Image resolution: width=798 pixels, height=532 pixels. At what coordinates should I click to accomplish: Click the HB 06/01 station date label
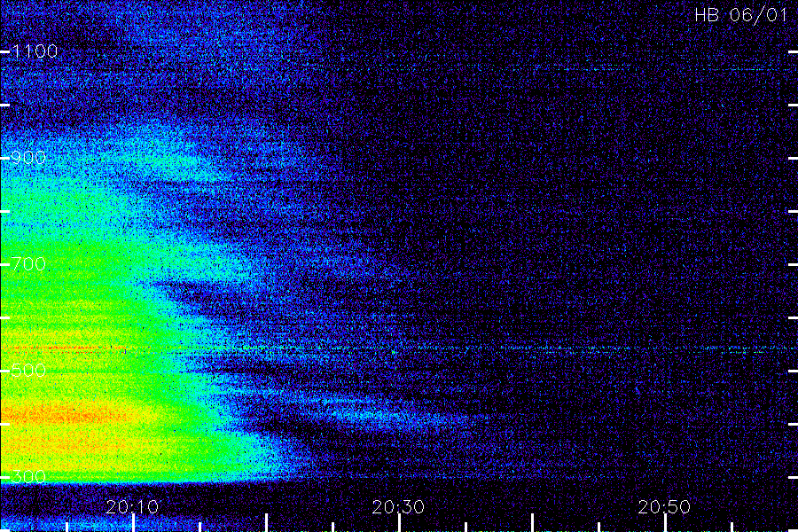[741, 15]
